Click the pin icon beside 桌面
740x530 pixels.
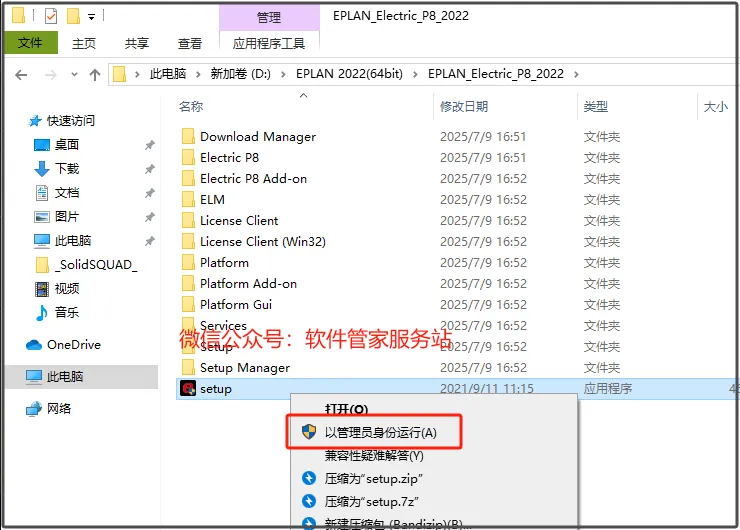tap(150, 145)
